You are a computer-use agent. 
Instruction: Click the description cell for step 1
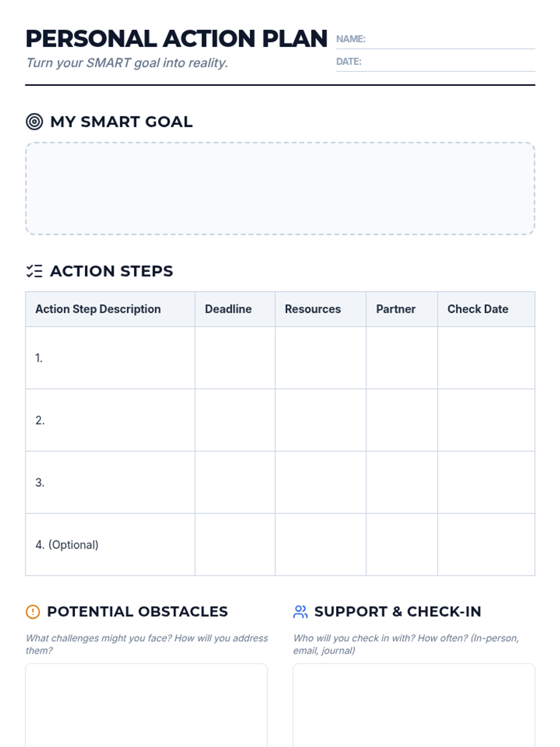tap(110, 358)
